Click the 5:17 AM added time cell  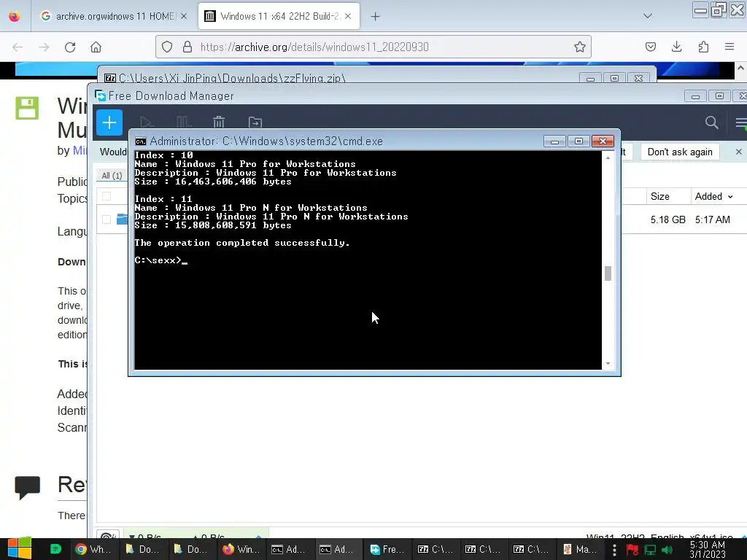click(x=712, y=219)
